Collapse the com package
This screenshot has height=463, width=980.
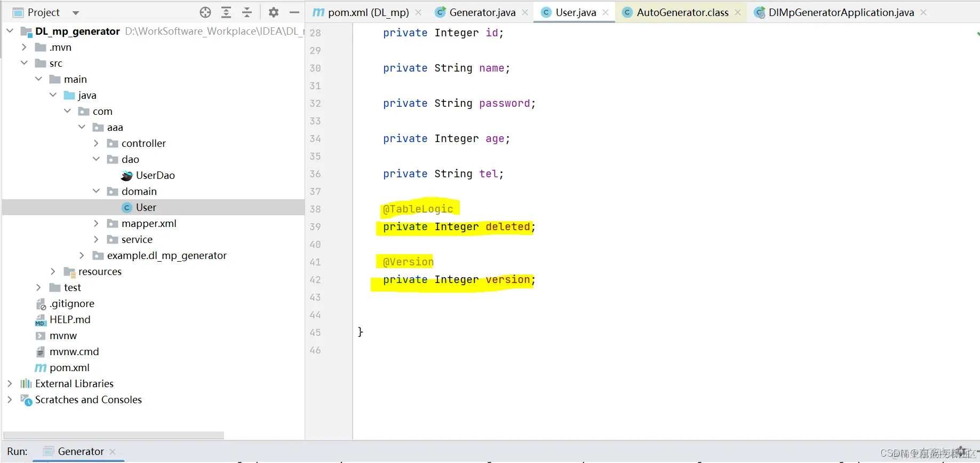point(67,111)
